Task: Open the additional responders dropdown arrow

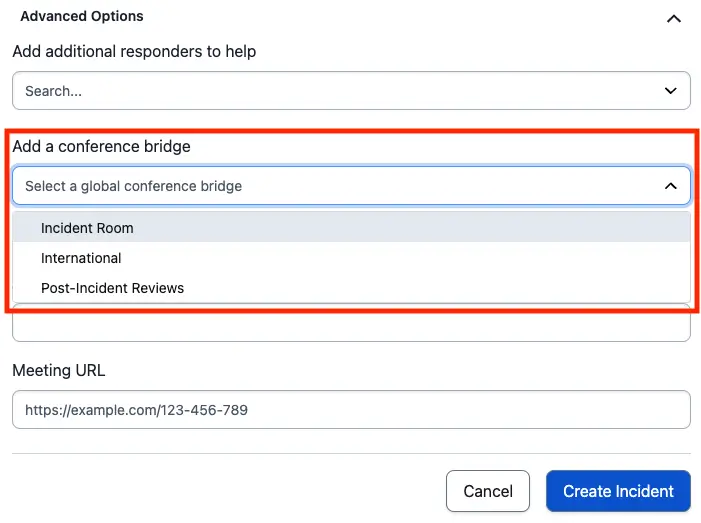Action: 671,91
